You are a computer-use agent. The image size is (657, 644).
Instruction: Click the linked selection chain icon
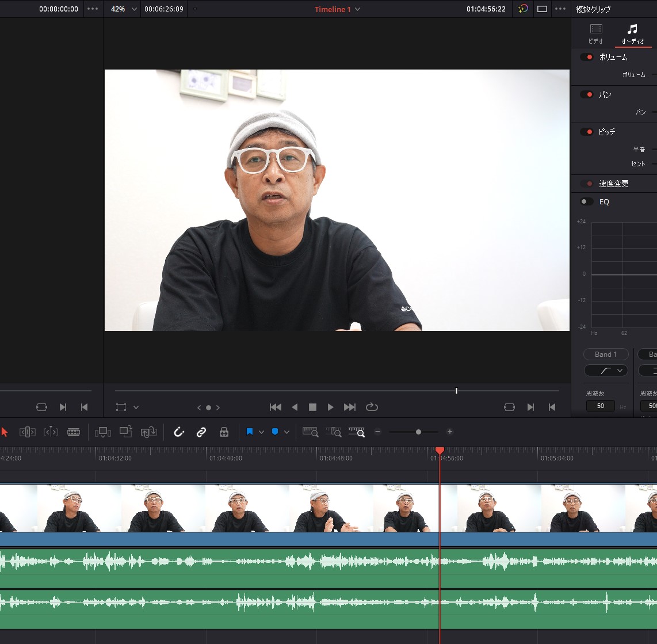tap(201, 432)
